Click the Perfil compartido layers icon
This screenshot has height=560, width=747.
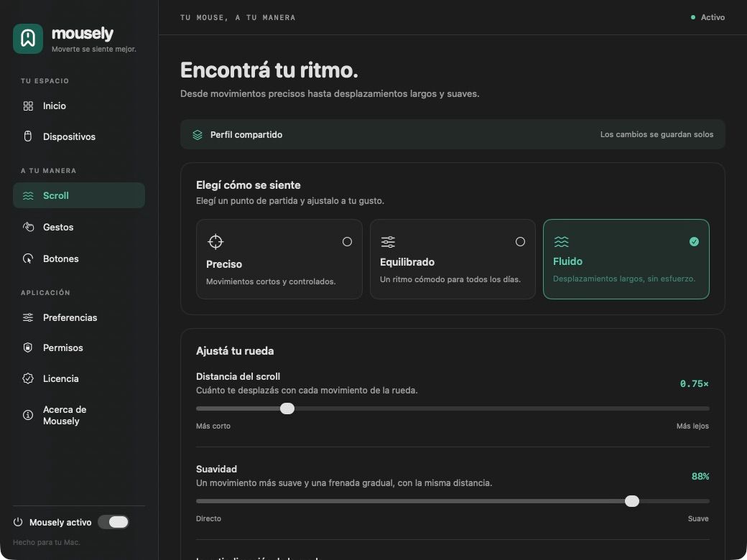coord(198,135)
